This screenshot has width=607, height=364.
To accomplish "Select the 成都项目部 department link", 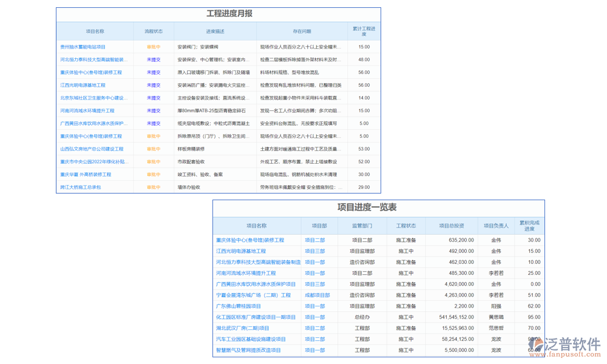I will click(x=317, y=294).
